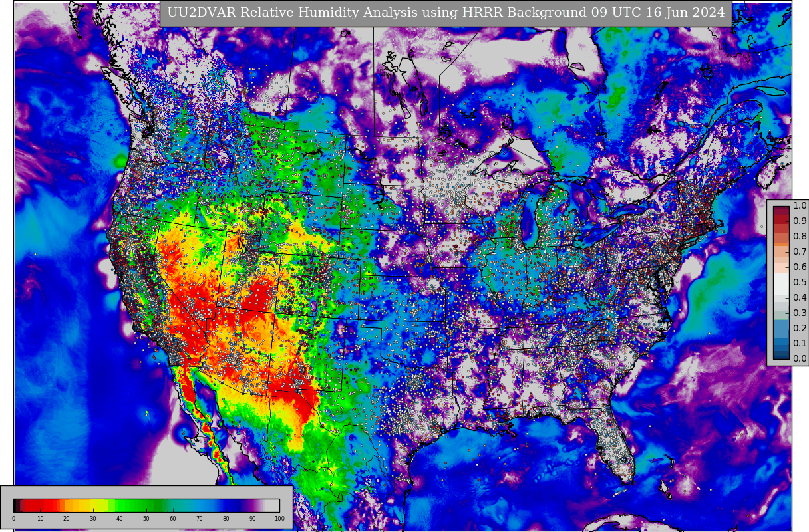Click the 10 tick label on humidity colorbar
809x532 pixels.
point(40,518)
